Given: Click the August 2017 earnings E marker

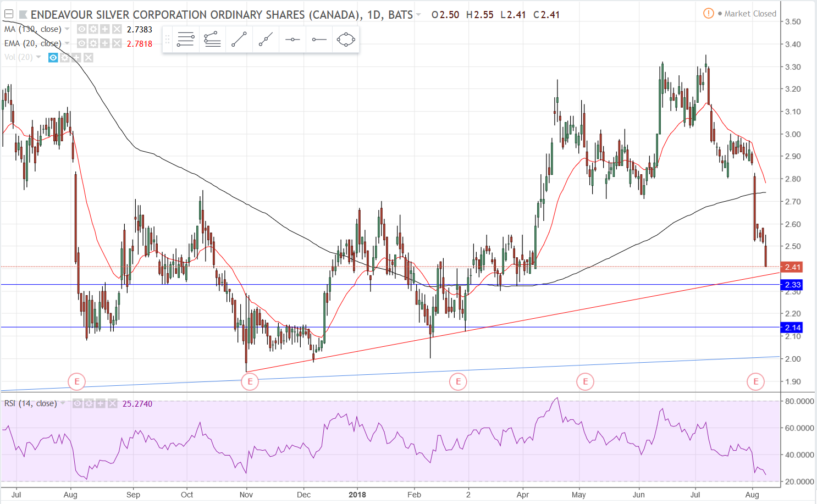Looking at the screenshot, I should pyautogui.click(x=76, y=381).
